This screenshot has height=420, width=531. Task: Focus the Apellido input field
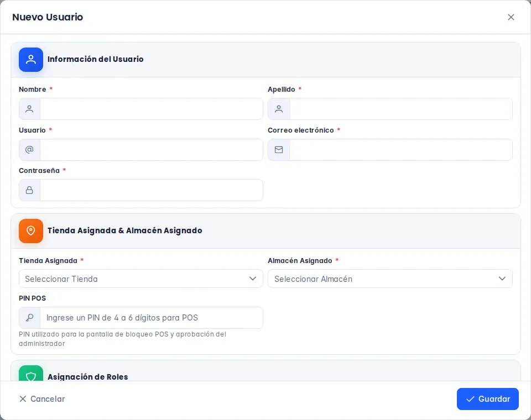point(401,109)
